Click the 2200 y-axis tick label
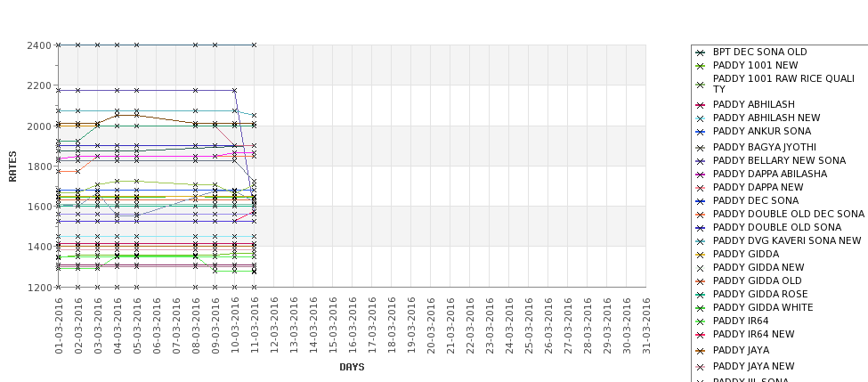The image size is (868, 382). click(39, 85)
